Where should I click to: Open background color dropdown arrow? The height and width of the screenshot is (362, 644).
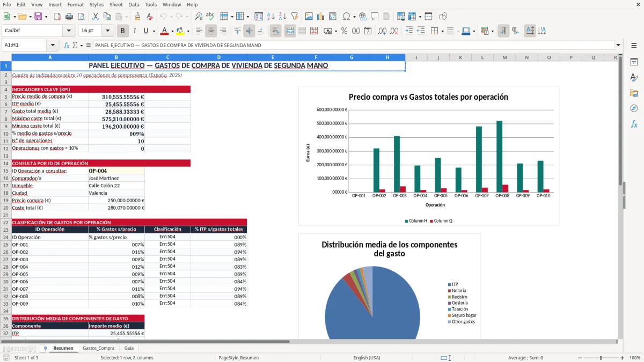point(188,31)
